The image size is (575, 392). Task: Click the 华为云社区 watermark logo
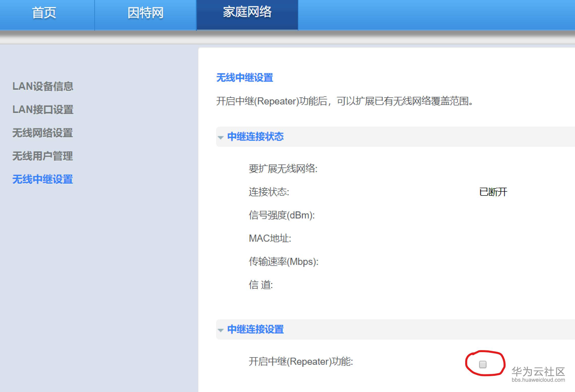(538, 372)
